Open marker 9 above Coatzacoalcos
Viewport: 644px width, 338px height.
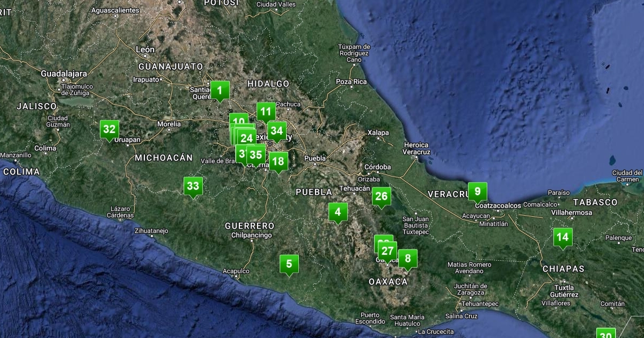tap(477, 192)
